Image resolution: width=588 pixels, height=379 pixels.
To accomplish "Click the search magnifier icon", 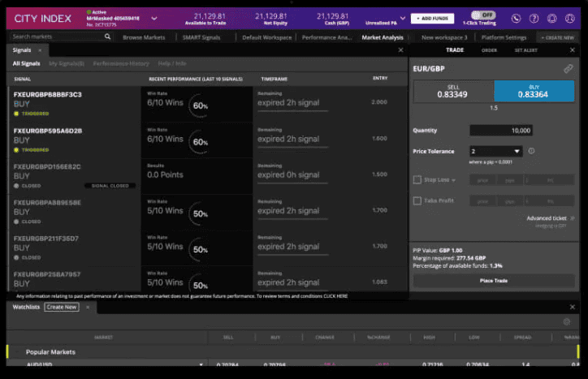I will pos(108,37).
